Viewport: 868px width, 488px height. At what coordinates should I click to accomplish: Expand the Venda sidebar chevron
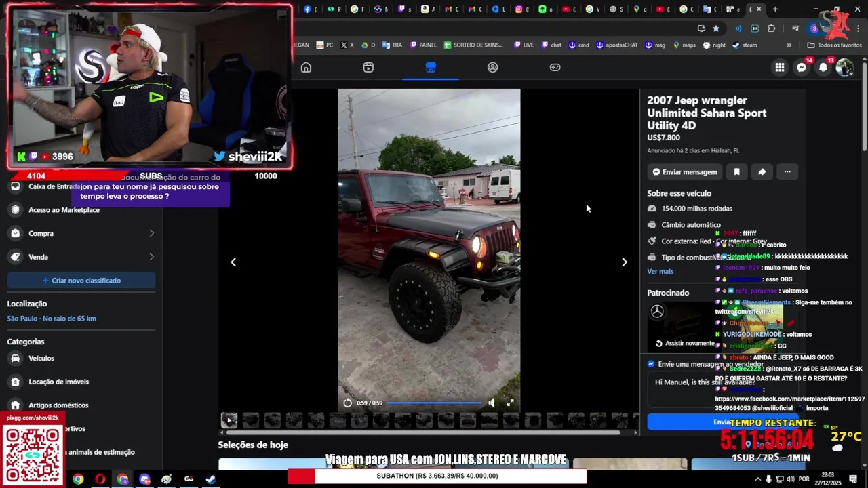pos(151,257)
